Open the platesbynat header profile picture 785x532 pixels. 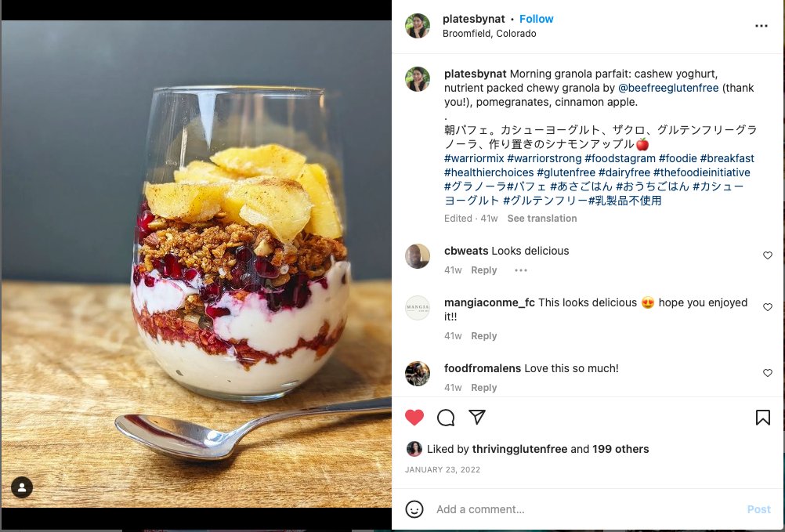click(x=418, y=26)
